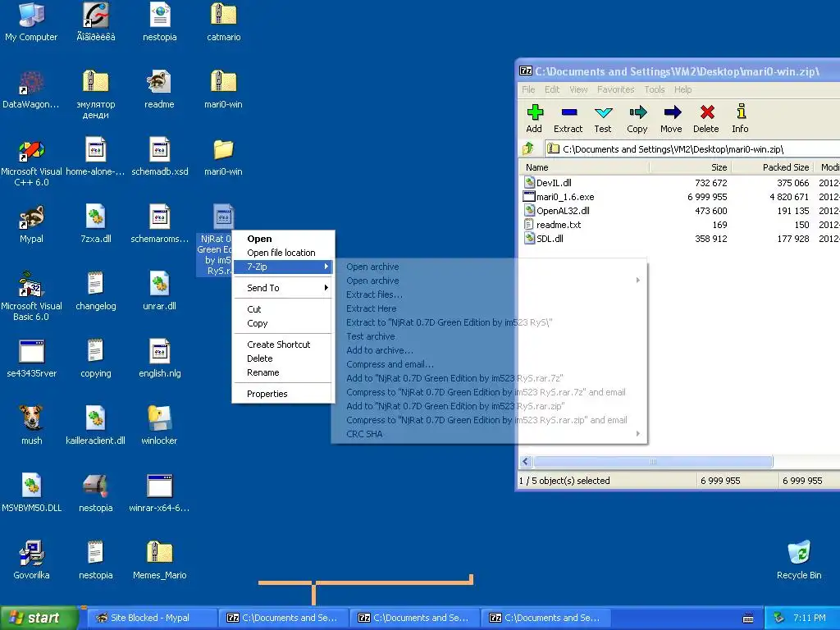Select the Mypal raccoon desktop icon
840x630 pixels.
(x=31, y=225)
